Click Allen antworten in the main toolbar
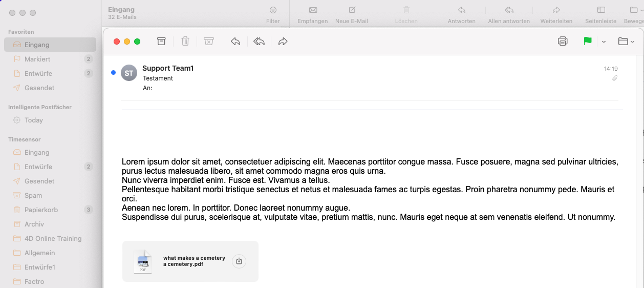The width and height of the screenshot is (644, 288). pyautogui.click(x=509, y=15)
